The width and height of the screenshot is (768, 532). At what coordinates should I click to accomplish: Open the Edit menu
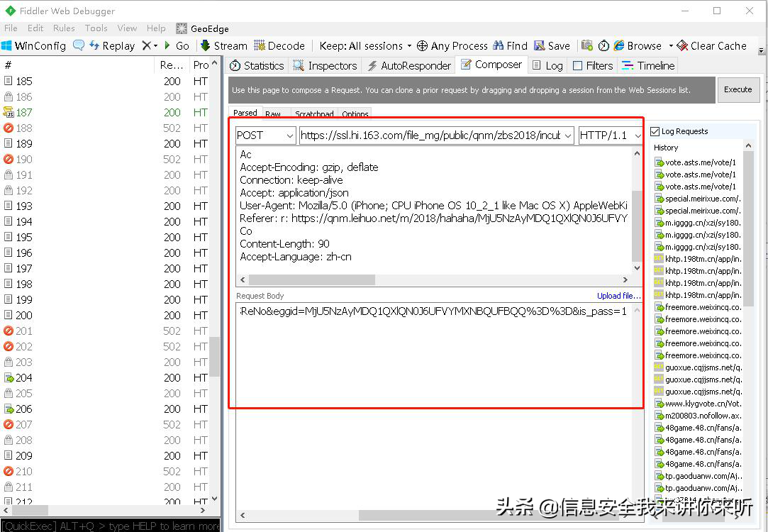click(x=35, y=28)
